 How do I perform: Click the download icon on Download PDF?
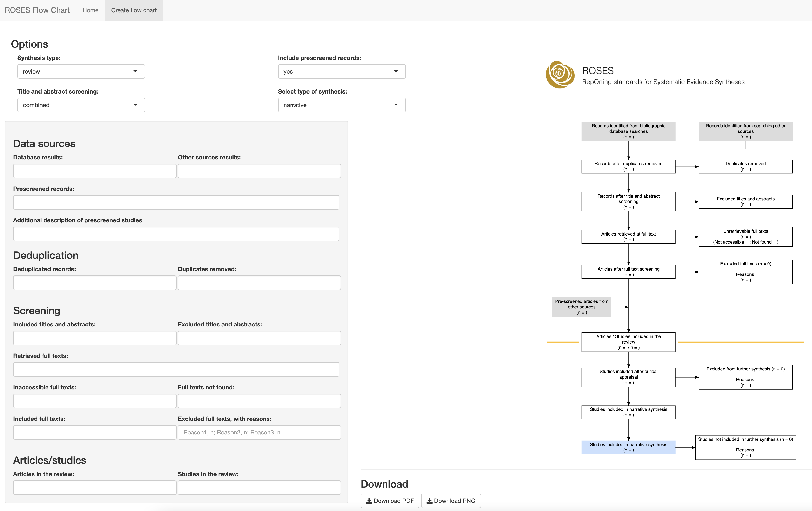pos(369,501)
